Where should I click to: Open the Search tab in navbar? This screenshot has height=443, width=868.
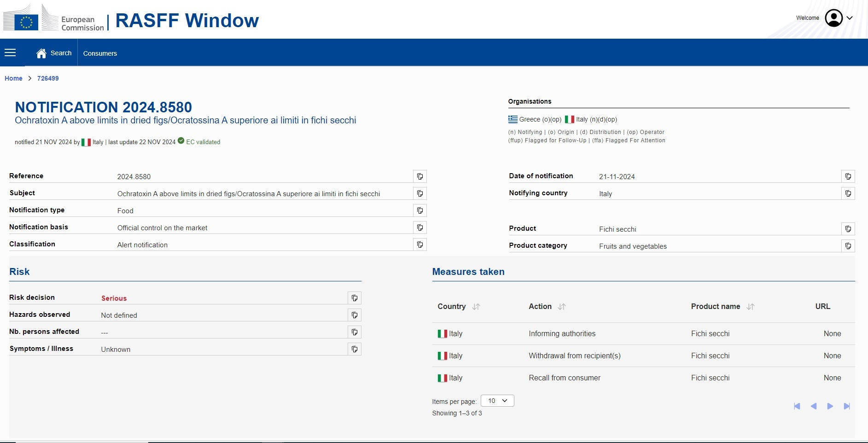54,53
